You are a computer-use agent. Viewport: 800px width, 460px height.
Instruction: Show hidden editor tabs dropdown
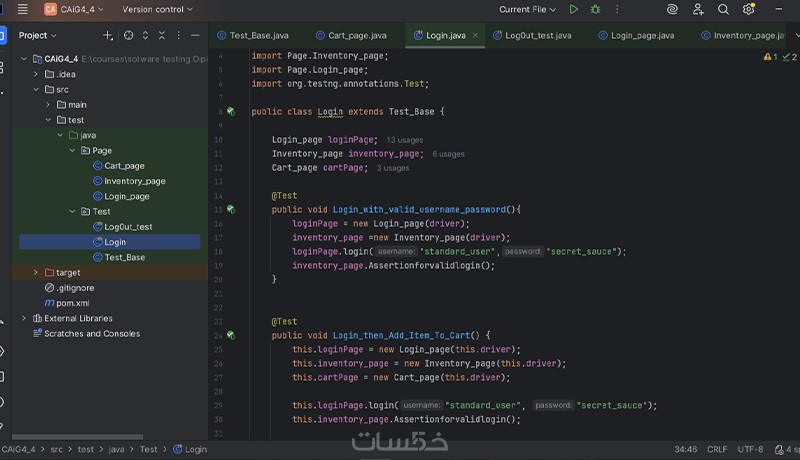coord(797,35)
